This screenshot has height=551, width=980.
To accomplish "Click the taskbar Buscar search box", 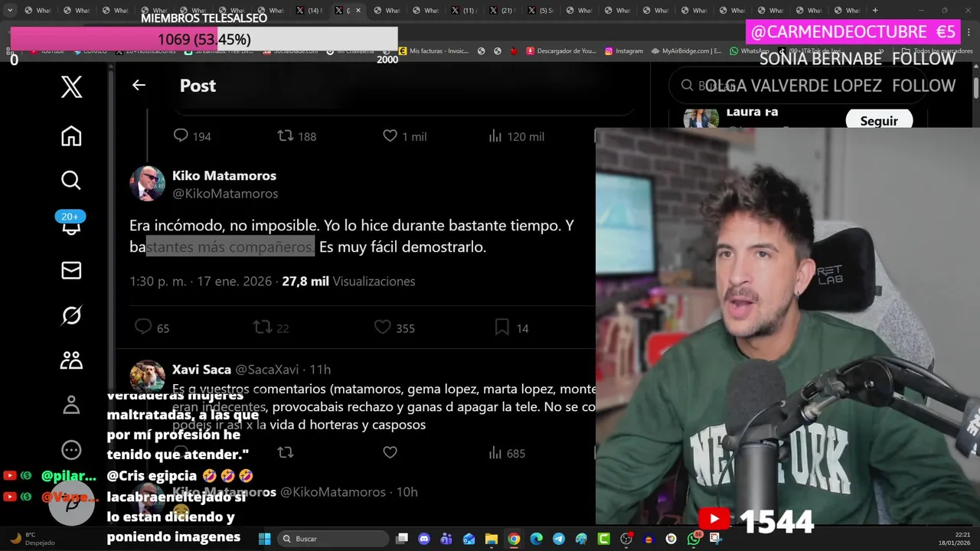I will (x=333, y=539).
